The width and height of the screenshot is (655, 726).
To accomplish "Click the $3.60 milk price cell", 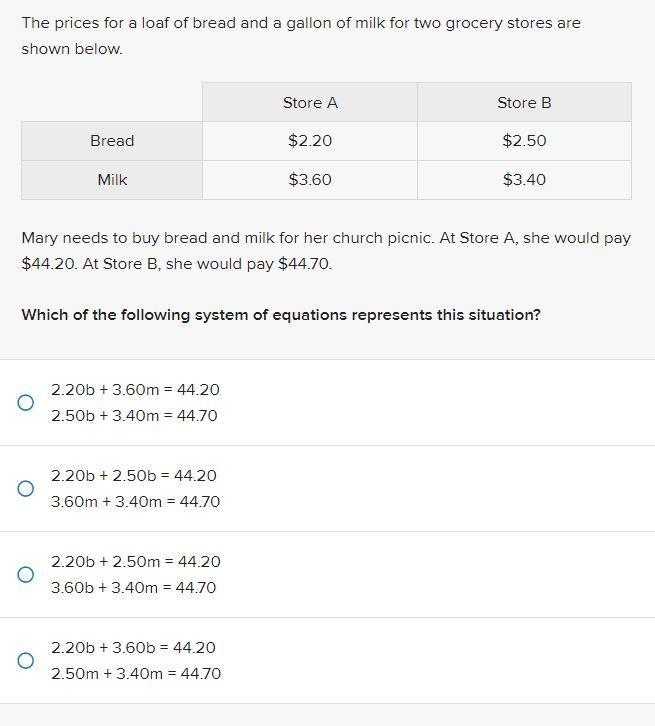I will point(310,180).
